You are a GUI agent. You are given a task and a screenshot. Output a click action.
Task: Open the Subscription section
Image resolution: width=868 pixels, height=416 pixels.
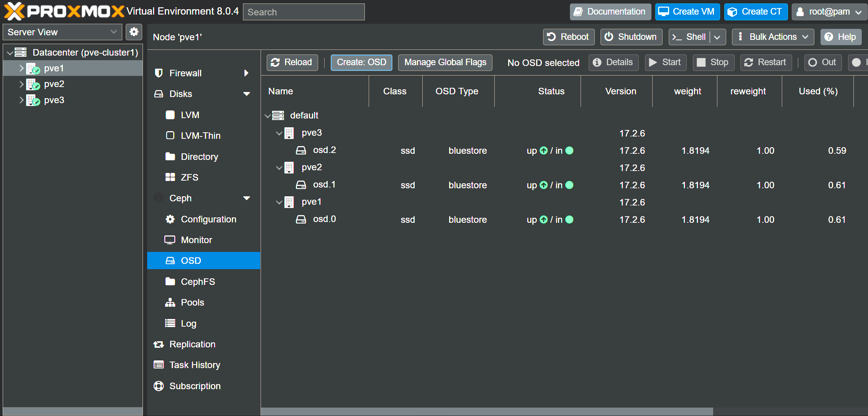203,386
